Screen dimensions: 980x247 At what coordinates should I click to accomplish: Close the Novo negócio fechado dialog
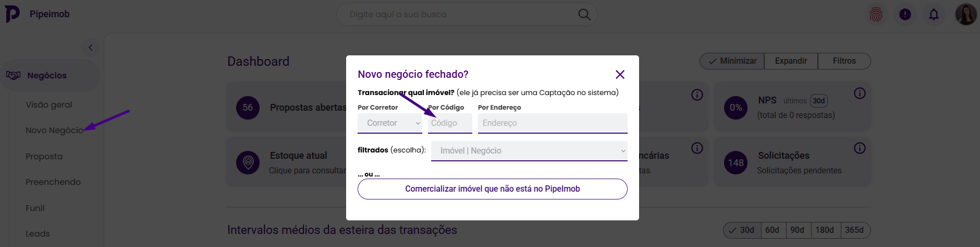point(620,75)
